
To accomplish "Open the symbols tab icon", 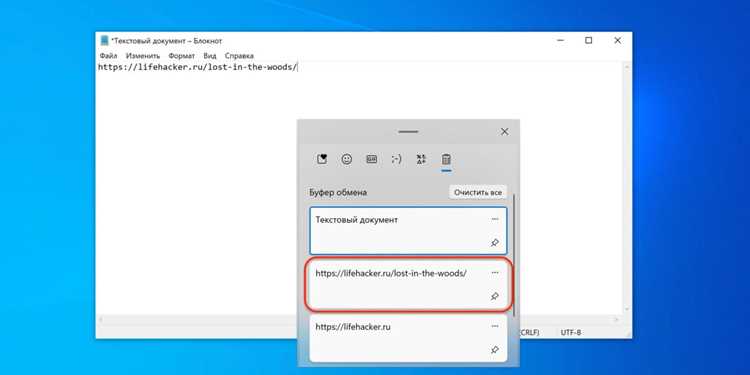I will pyautogui.click(x=421, y=159).
